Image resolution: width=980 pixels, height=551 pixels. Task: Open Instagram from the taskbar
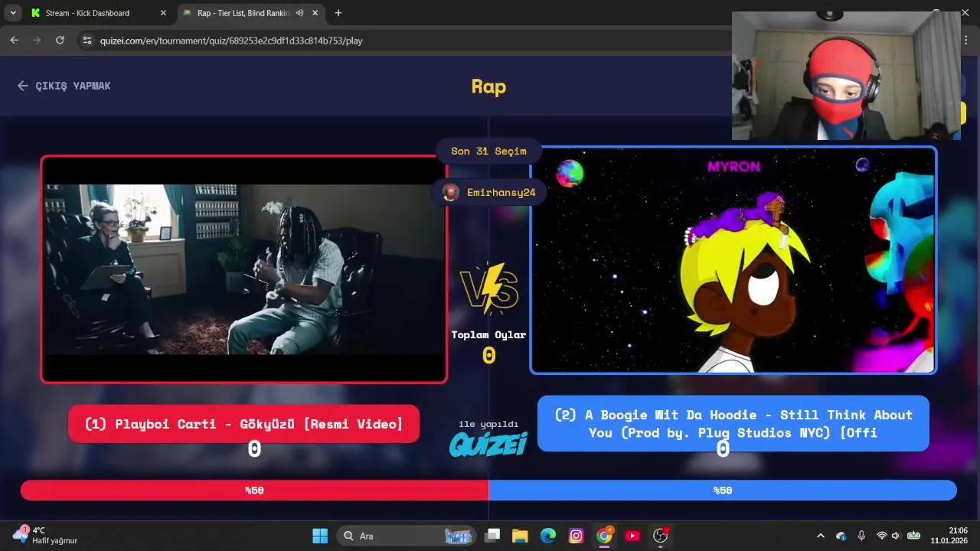[x=577, y=536]
